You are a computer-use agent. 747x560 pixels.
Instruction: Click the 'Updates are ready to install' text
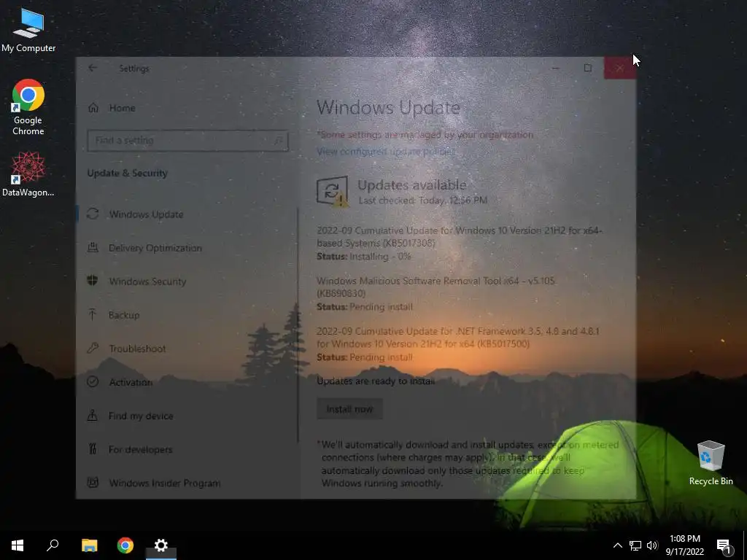(x=376, y=381)
